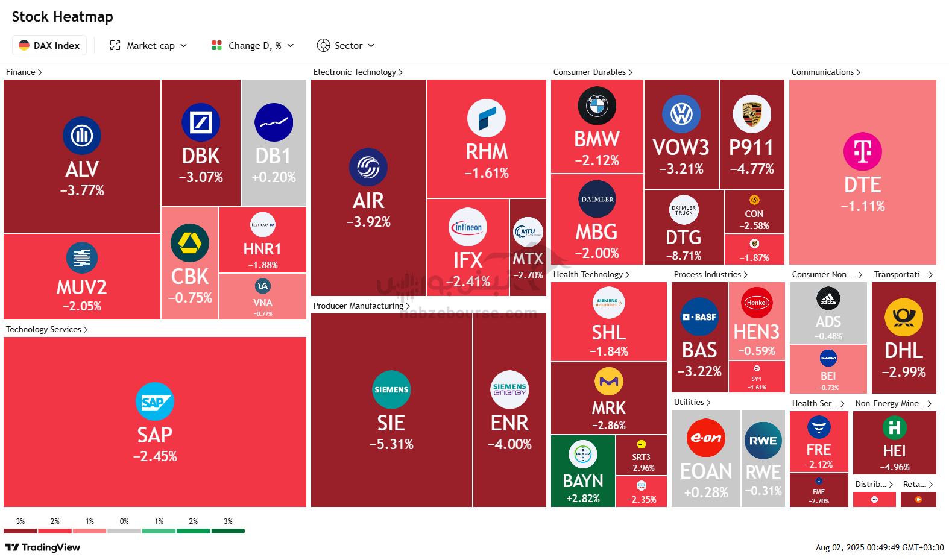Click the E.ON EOAN logo icon
Viewport: 949px width, 560px height.
706,438
